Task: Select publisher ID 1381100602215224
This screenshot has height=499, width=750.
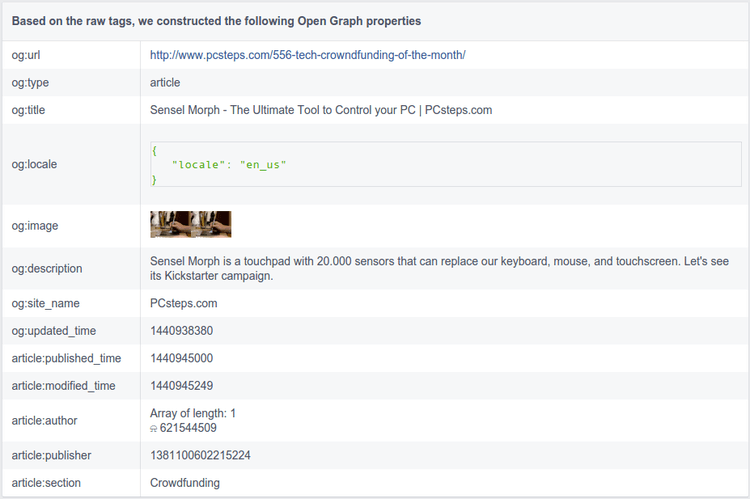Action: coord(200,455)
